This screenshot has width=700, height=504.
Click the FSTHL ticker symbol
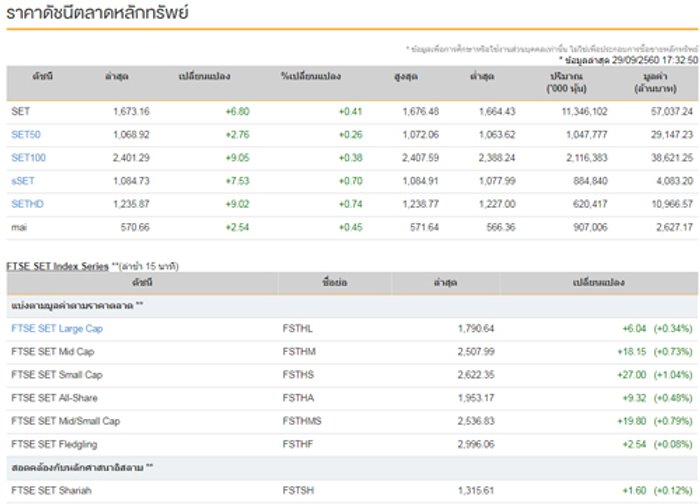point(297,329)
